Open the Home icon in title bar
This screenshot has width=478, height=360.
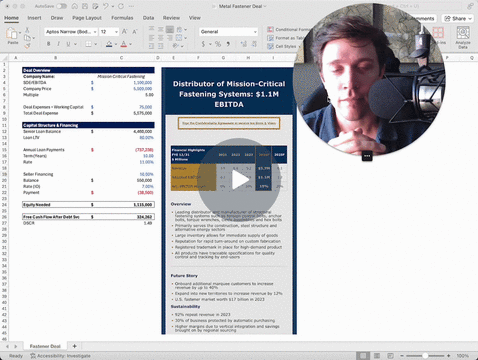coord(75,6)
